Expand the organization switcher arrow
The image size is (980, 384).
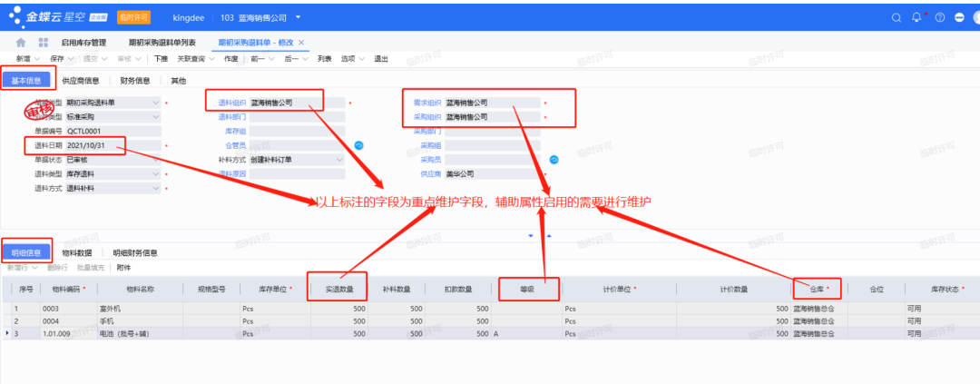click(x=298, y=17)
